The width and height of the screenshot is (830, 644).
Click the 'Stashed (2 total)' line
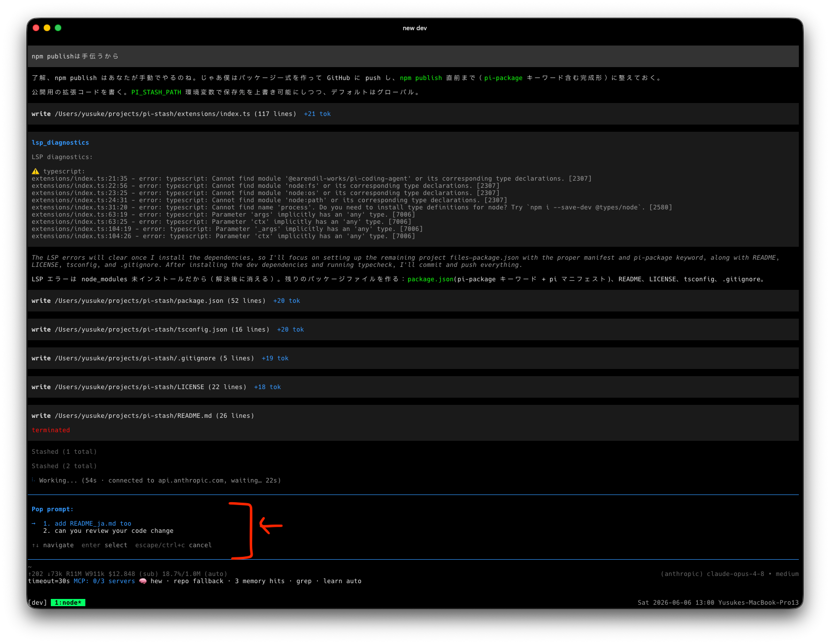coord(64,466)
